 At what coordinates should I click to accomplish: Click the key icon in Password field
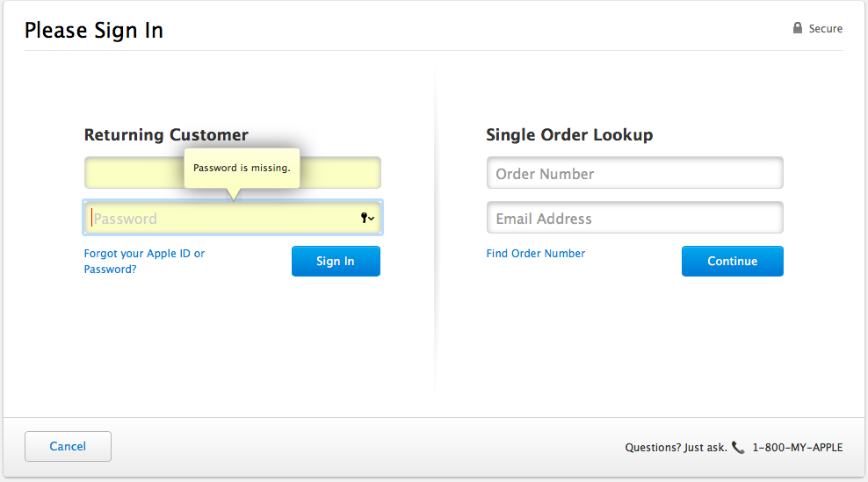[x=364, y=218]
